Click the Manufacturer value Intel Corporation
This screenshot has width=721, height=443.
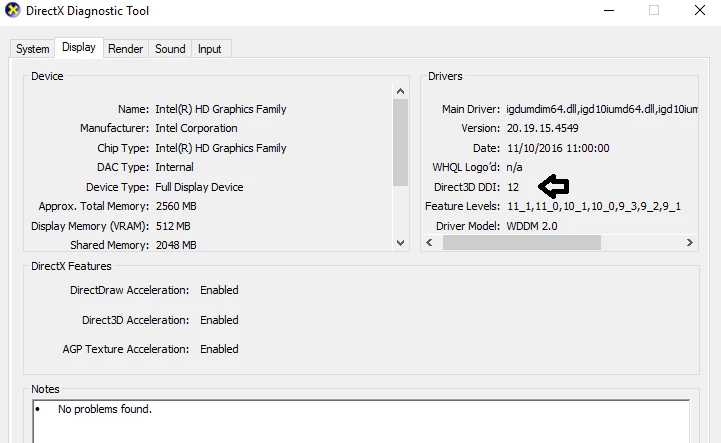[x=196, y=128]
